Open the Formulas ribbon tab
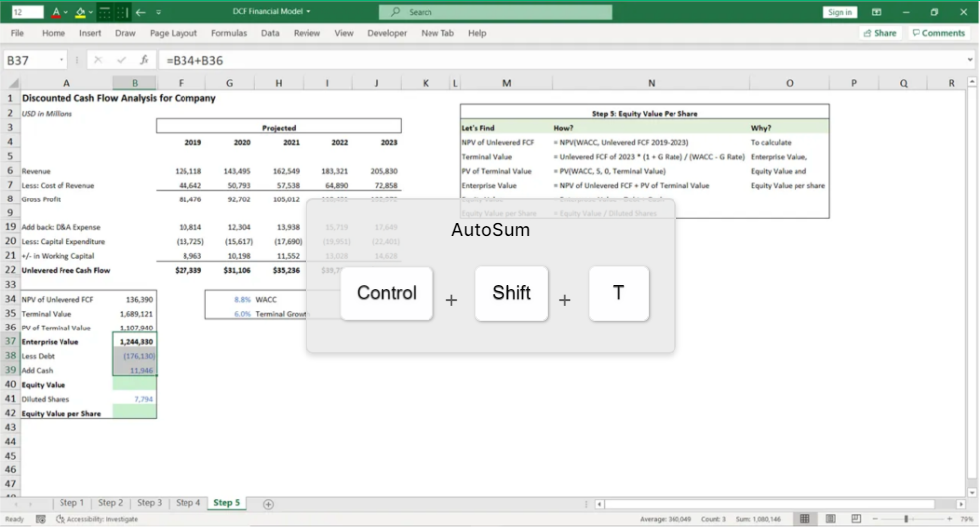980x527 pixels. (x=228, y=33)
